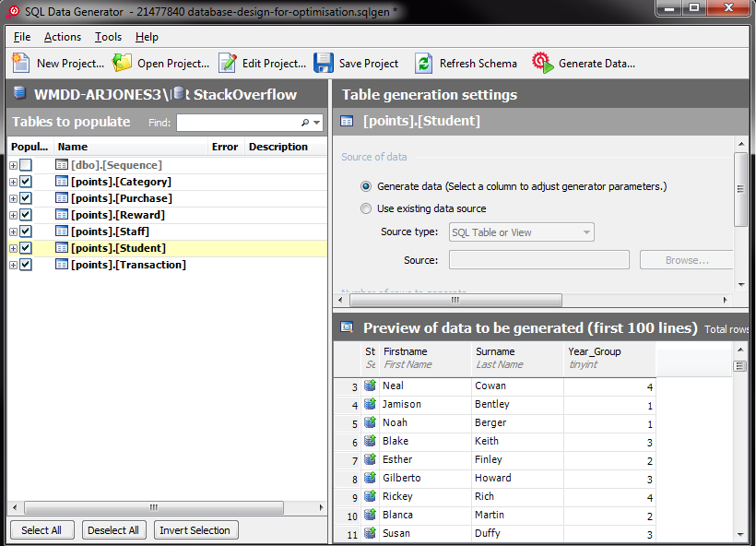This screenshot has width=756, height=546.
Task: Open the File menu
Action: point(22,37)
